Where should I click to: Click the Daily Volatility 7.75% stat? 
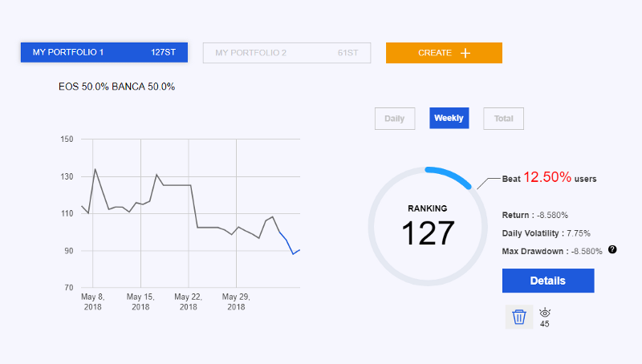pyautogui.click(x=546, y=233)
